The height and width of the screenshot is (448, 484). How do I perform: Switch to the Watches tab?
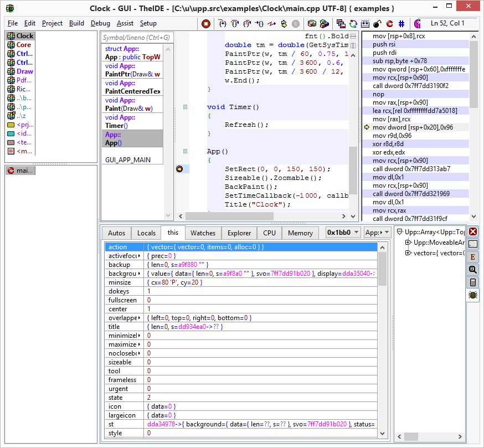coord(203,233)
